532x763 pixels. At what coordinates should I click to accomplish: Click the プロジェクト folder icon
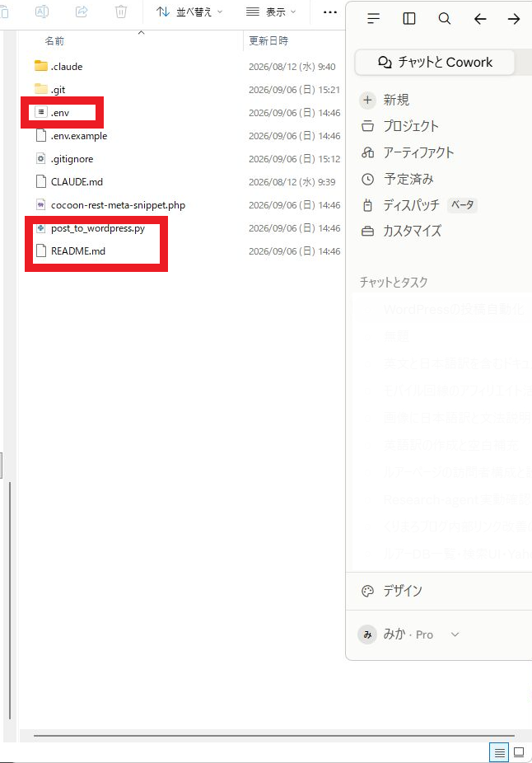click(x=367, y=126)
